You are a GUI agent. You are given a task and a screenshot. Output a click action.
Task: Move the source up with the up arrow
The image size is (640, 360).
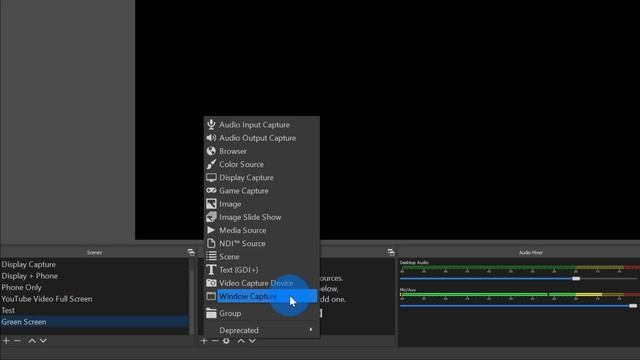(241, 340)
